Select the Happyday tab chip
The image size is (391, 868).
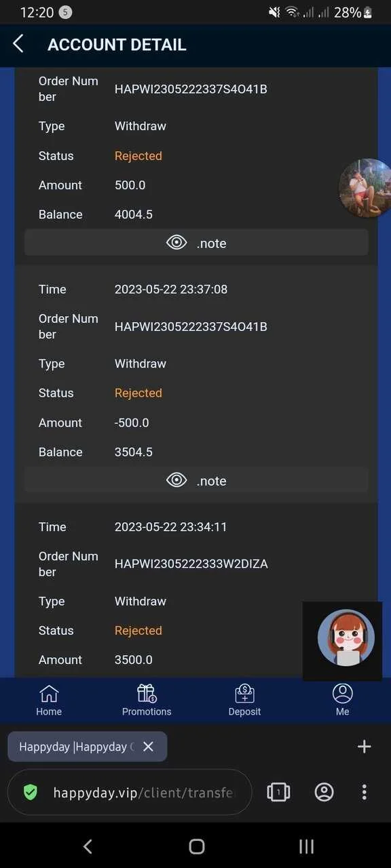pos(87,747)
